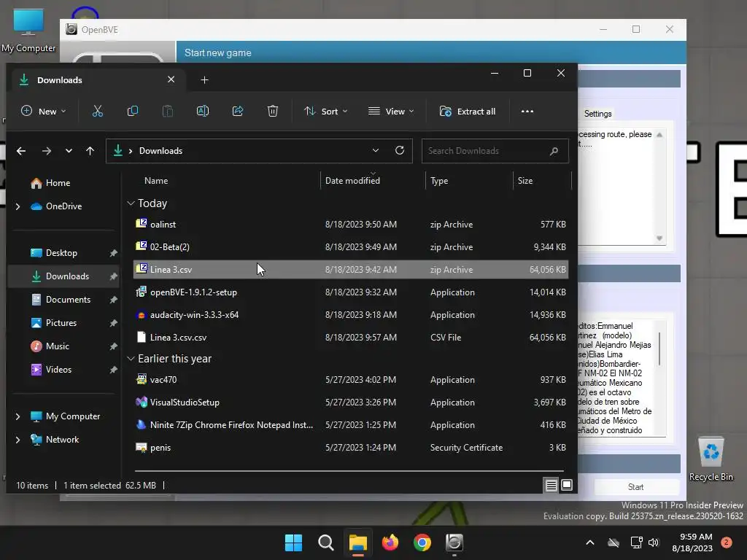The height and width of the screenshot is (560, 747).
Task: Open the Windows Start menu
Action: tap(293, 542)
